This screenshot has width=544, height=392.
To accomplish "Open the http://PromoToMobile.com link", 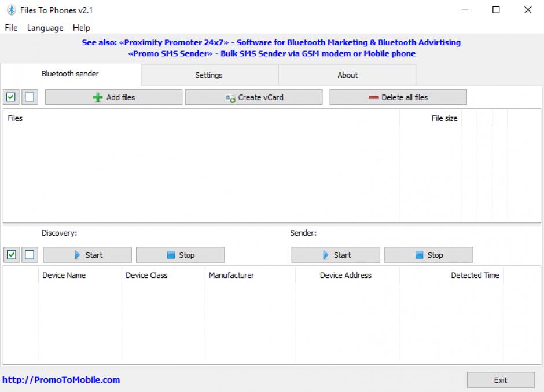I will click(61, 379).
